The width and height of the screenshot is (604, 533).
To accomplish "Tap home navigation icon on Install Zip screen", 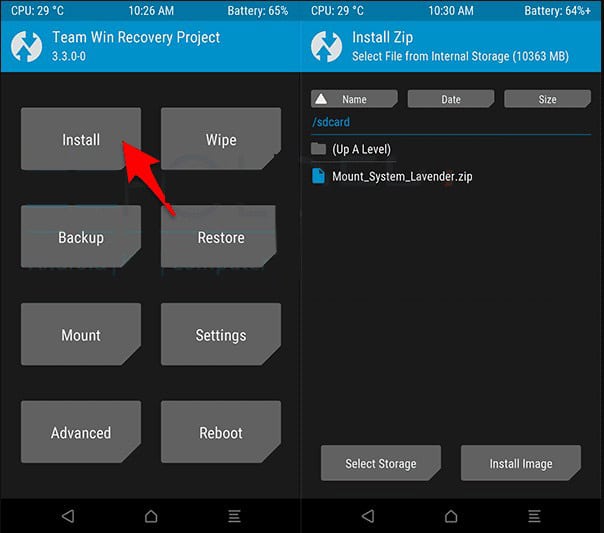I will (451, 516).
